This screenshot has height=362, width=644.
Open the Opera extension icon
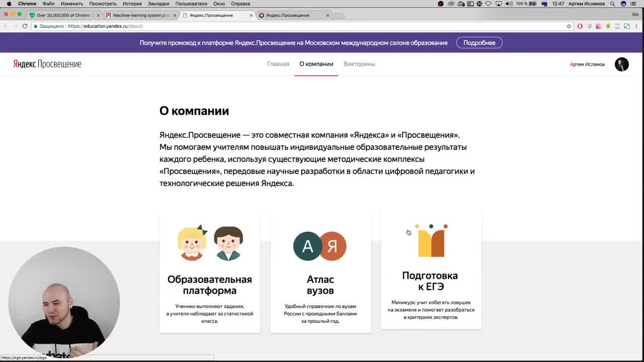580,26
